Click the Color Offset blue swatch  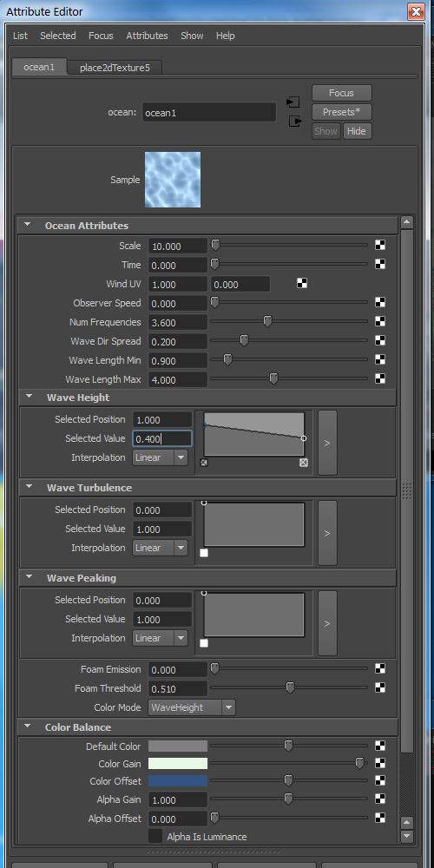pyautogui.click(x=178, y=781)
